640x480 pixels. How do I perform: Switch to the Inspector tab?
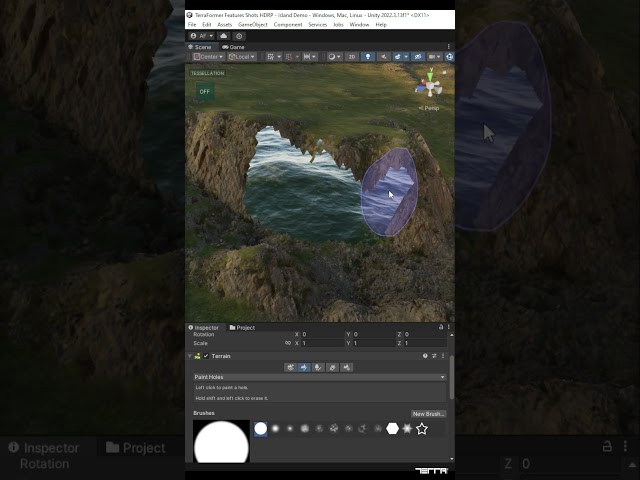point(204,327)
